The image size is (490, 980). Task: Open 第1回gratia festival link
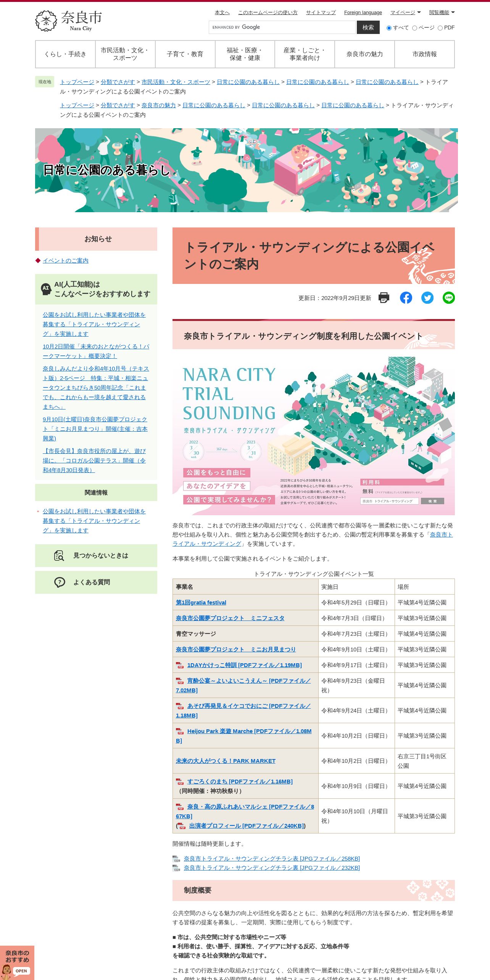[201, 603]
